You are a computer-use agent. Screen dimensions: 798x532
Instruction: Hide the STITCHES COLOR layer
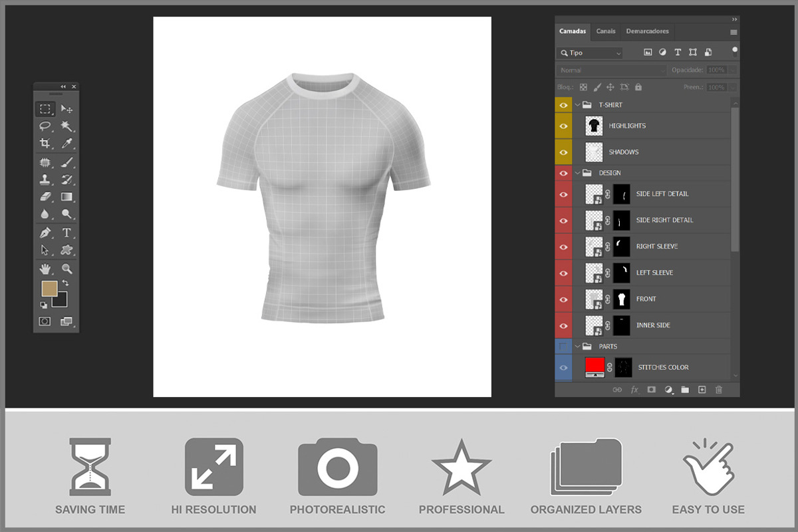pyautogui.click(x=563, y=367)
